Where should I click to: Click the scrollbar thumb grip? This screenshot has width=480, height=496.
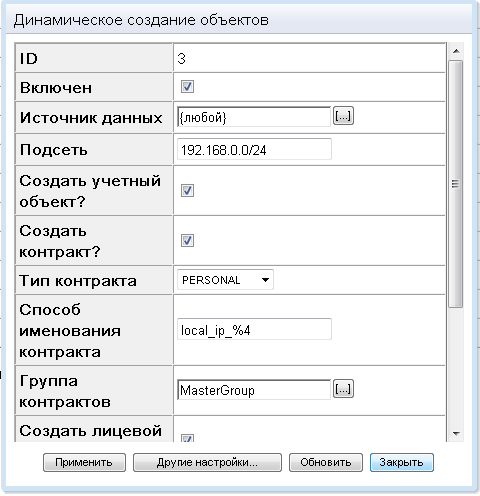point(455,184)
